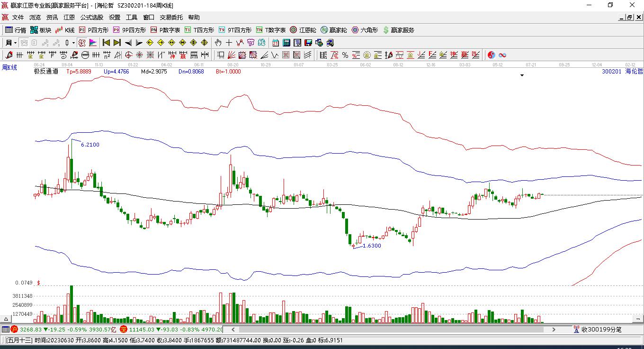This screenshot has width=644, height=349.
Task: Open the calculator icon in toolbar
Action: click(286, 43)
